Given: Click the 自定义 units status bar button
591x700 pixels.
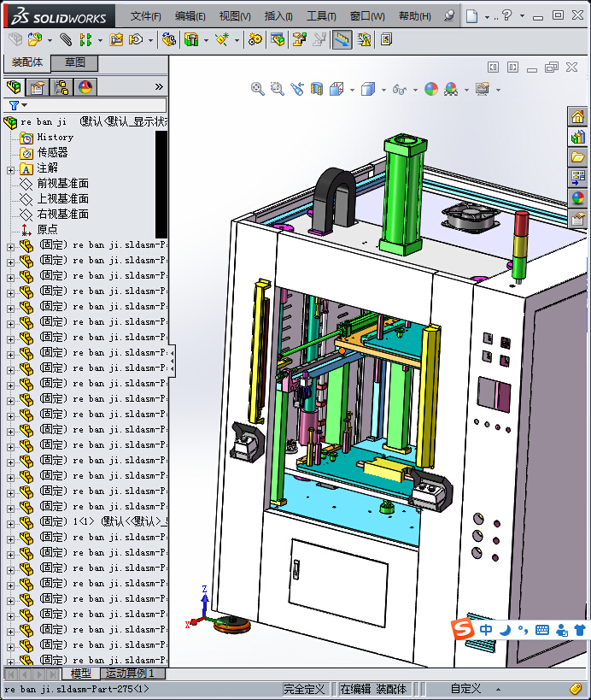Looking at the screenshot, I should click(x=465, y=689).
